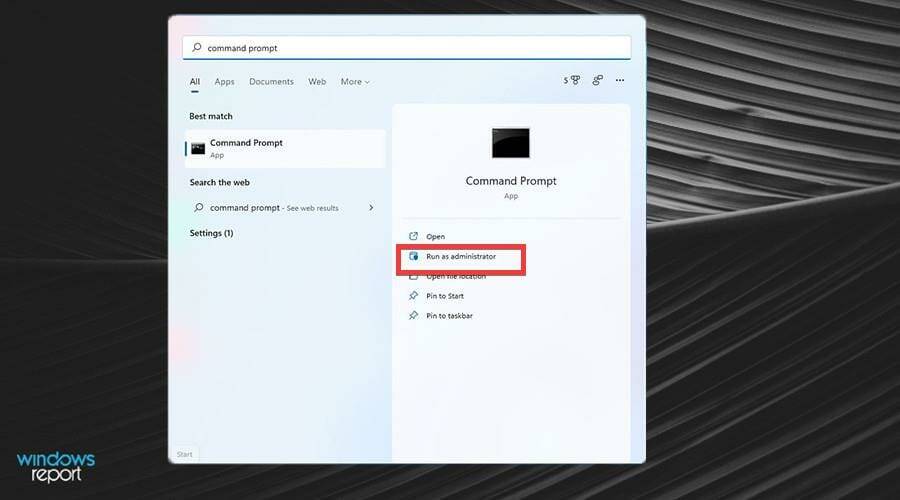Screen dimensions: 900x500
Task: Choose Run as administrator
Action: (460, 257)
